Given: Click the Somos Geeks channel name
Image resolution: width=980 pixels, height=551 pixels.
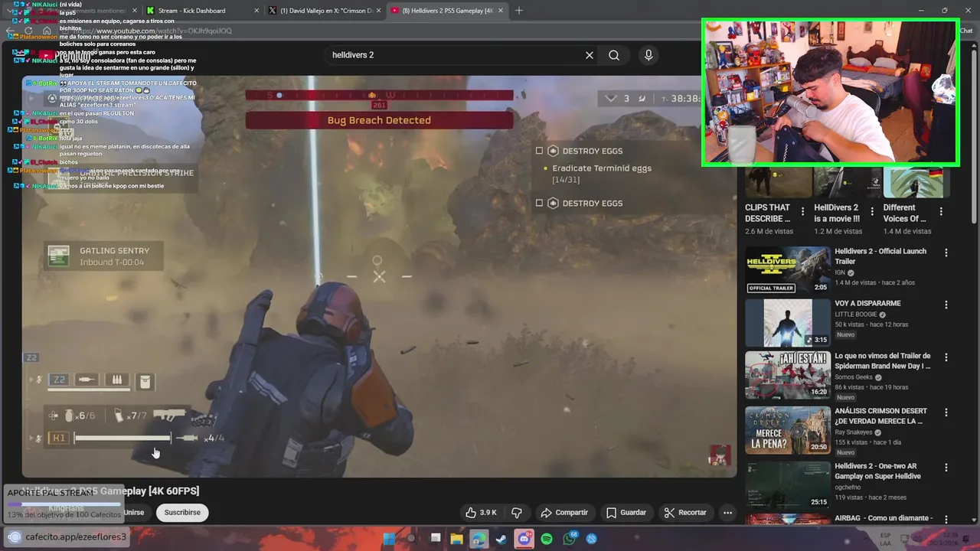Looking at the screenshot, I should 854,377.
